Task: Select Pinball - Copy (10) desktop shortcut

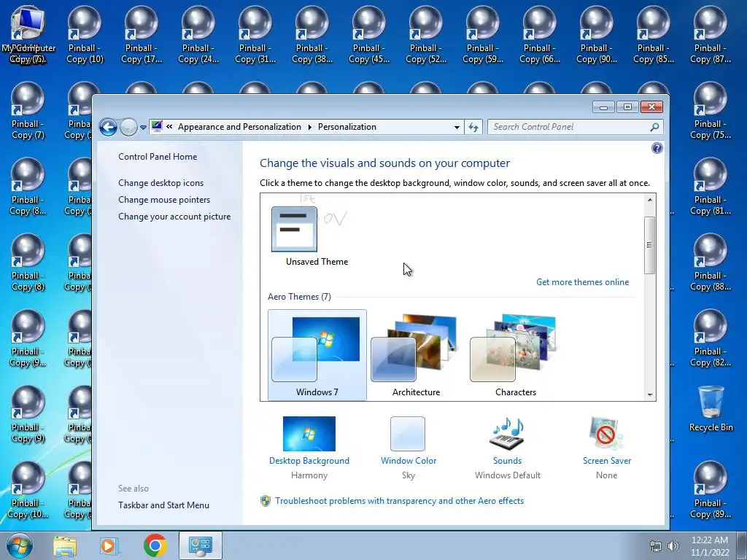Action: pos(85,34)
